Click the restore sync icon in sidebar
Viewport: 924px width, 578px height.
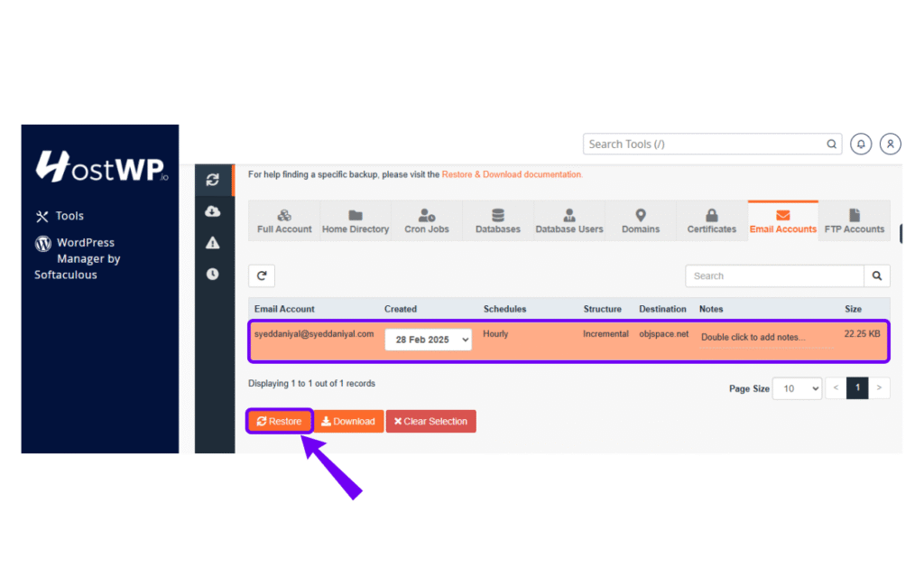[213, 180]
